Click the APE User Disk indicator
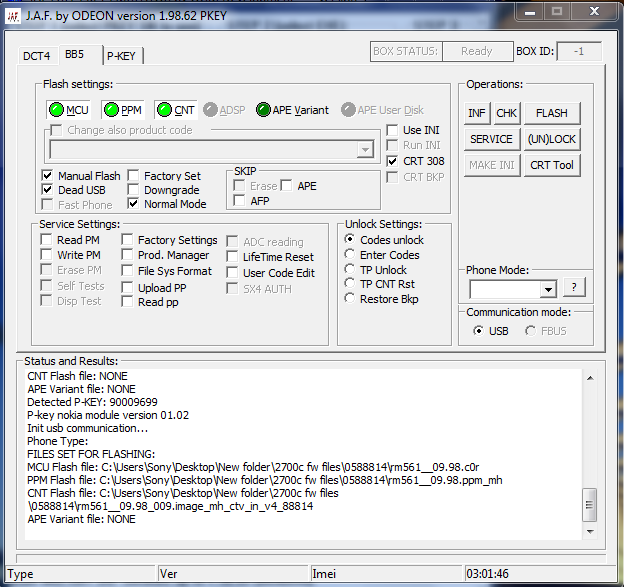624x587 pixels. pos(382,110)
